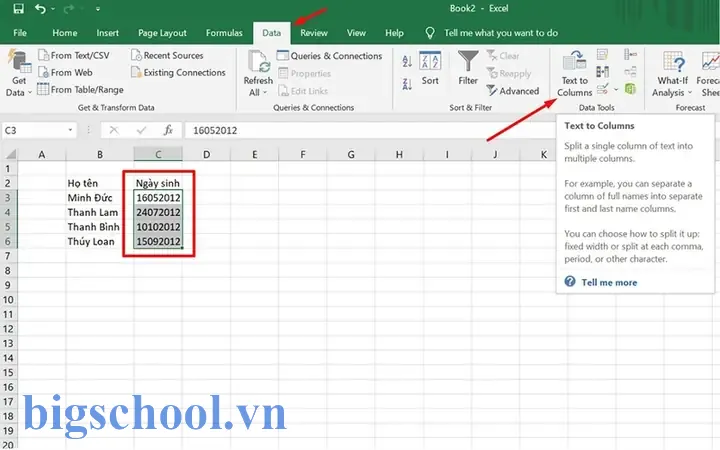Switch to the Review tab
This screenshot has width=720, height=450.
click(314, 33)
